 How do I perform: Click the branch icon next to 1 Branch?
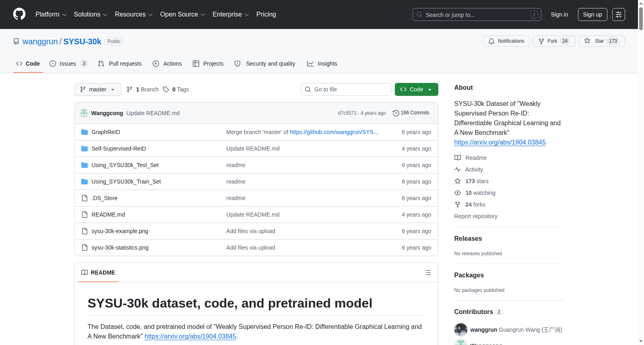(x=130, y=89)
